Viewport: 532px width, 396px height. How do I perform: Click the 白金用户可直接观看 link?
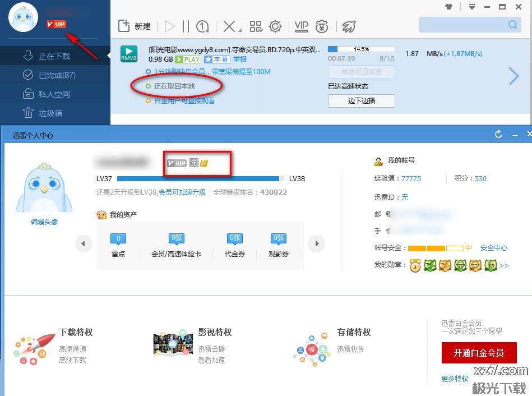[184, 101]
